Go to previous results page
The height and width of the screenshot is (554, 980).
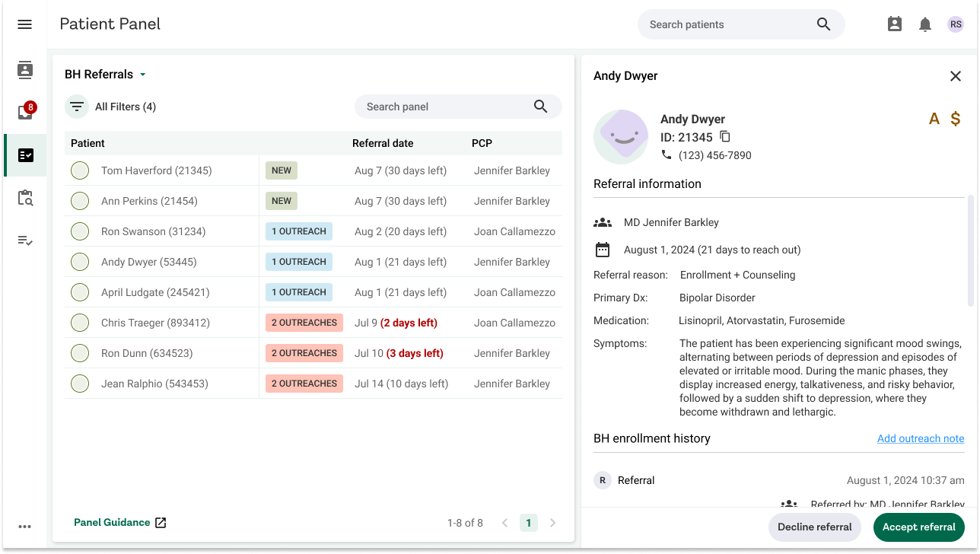click(504, 523)
